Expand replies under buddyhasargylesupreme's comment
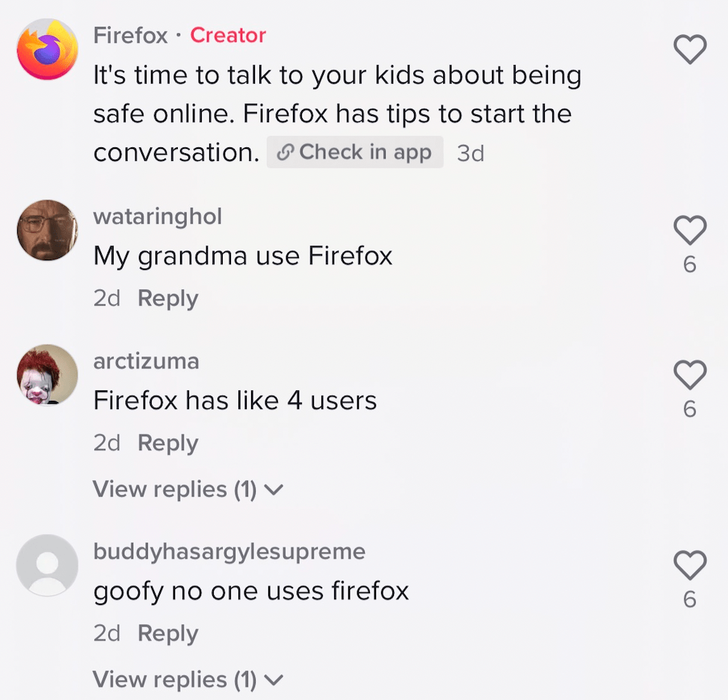This screenshot has height=700, width=728. 174,680
